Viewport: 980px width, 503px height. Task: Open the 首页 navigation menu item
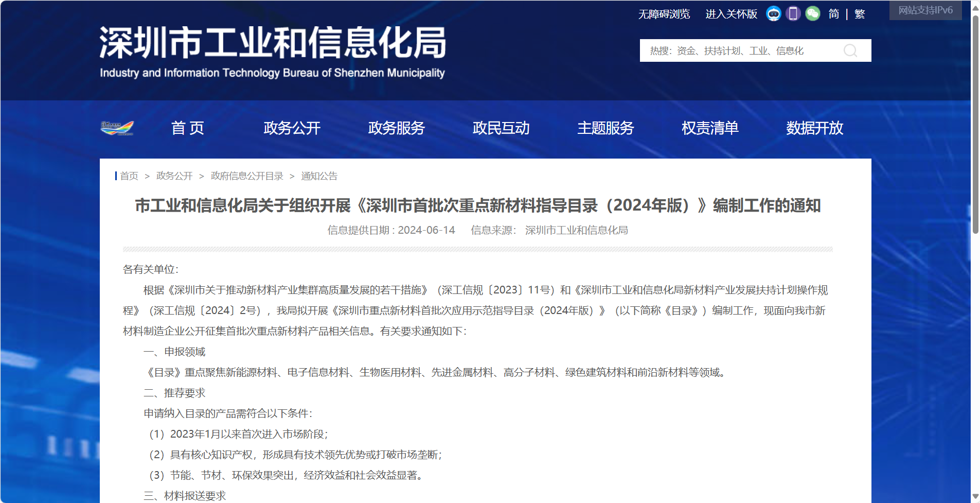point(188,128)
